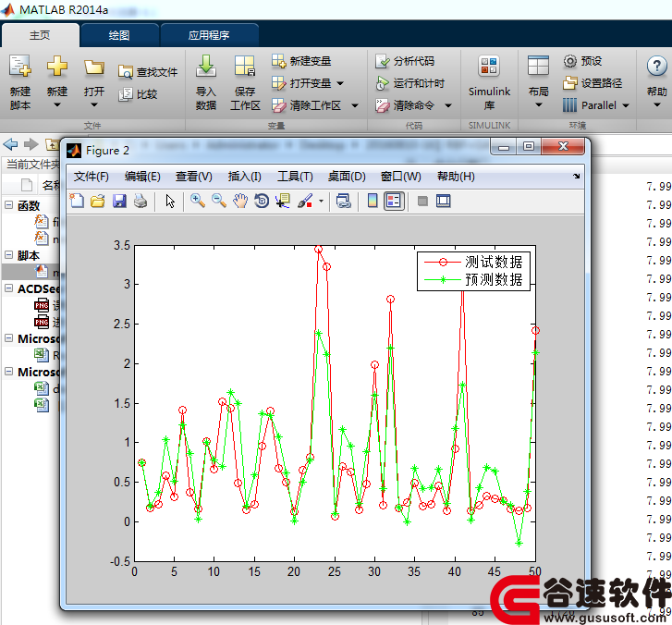Open Clear Commands (清除命令) dropdown arrow

click(448, 105)
